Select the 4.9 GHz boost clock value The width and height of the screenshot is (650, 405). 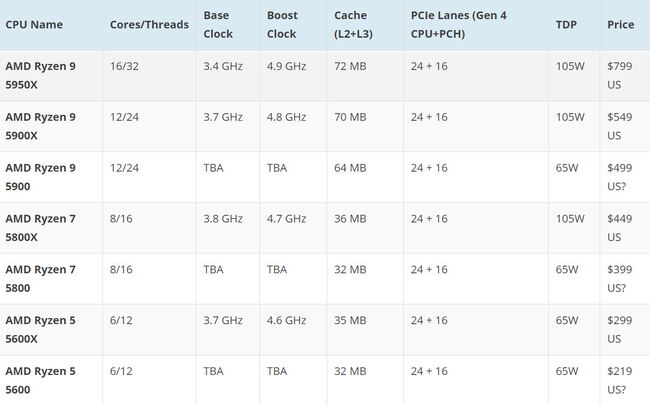(x=286, y=66)
